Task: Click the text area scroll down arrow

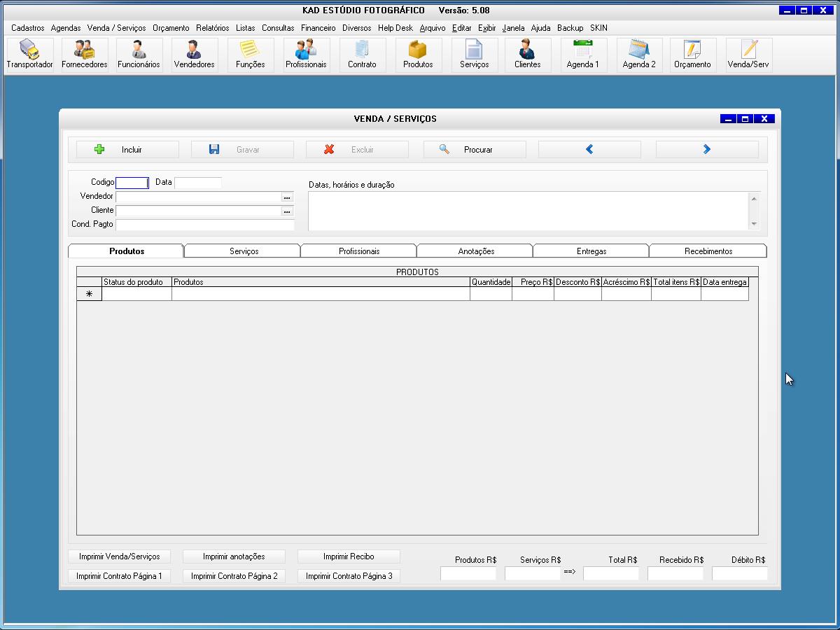Action: coord(754,224)
